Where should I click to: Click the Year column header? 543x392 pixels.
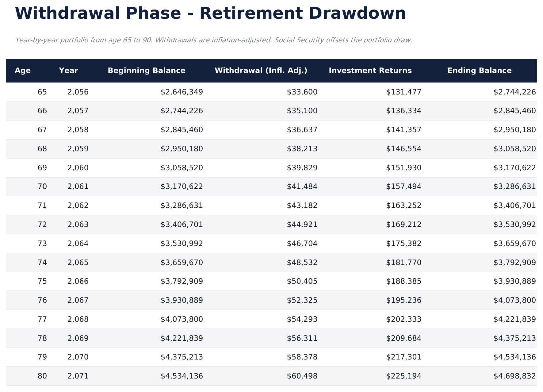68,71
